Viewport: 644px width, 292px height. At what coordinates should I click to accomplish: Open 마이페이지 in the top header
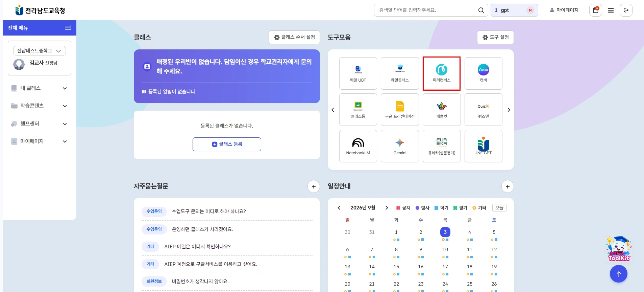coord(564,10)
